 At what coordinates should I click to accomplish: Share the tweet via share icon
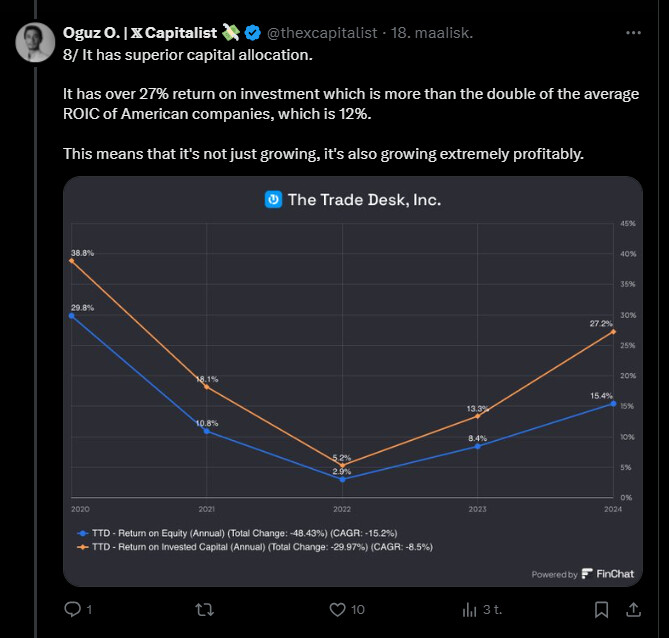point(634,609)
